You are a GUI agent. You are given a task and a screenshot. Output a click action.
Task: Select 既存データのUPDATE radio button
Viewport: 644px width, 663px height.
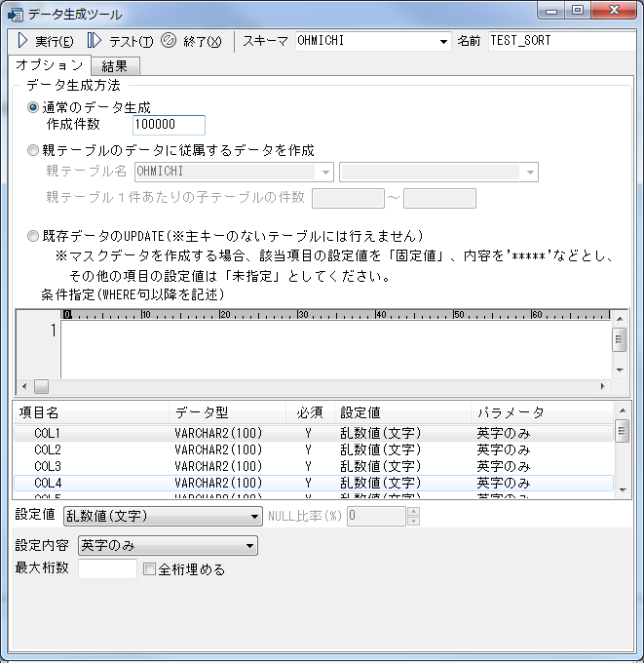coord(33,236)
